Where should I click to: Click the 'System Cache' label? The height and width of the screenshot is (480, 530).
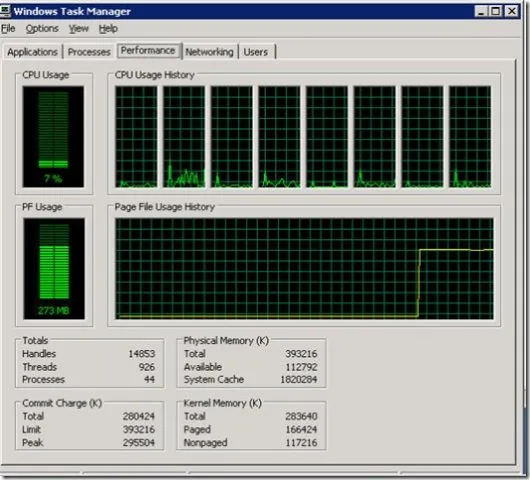[214, 380]
